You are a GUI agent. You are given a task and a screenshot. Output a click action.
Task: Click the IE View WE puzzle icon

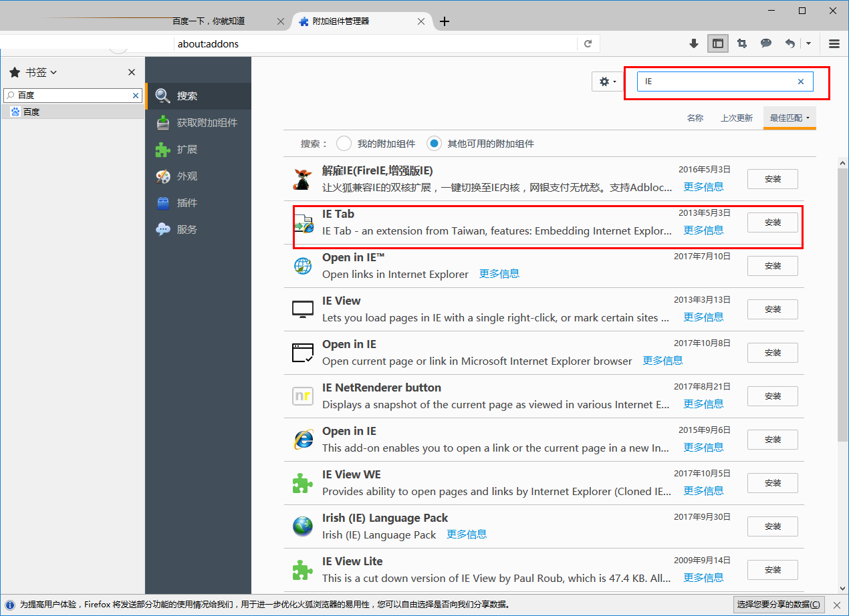click(303, 483)
